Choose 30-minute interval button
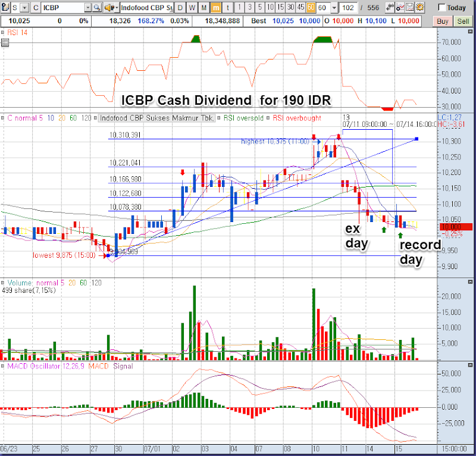The height and width of the screenshot is (456, 476). point(290,7)
